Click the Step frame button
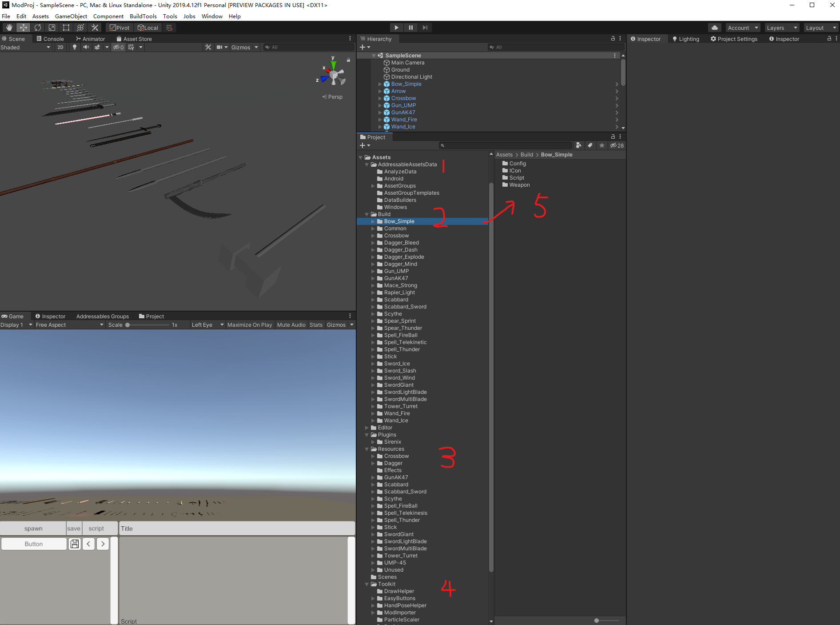 click(425, 28)
